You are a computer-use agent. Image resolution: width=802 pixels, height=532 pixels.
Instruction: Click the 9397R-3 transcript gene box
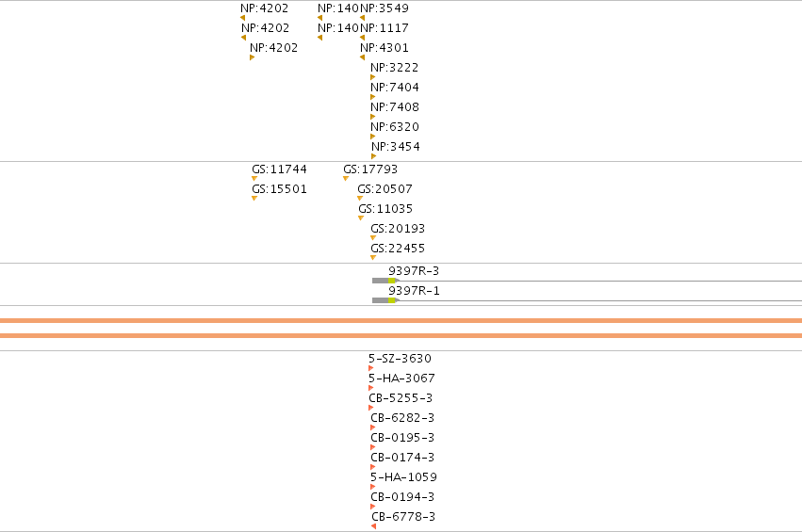point(385,281)
